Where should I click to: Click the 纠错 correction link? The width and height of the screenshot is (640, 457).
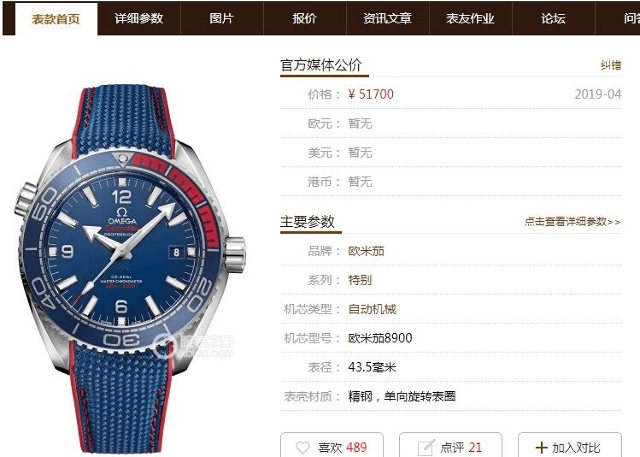pyautogui.click(x=611, y=65)
